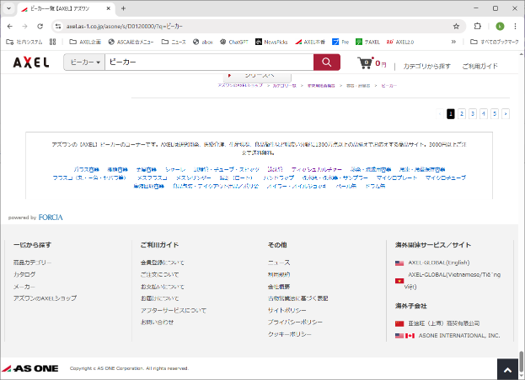Screen dimensions: 525x380
Task: Open the ニュース link under その他
Action: 279,262
